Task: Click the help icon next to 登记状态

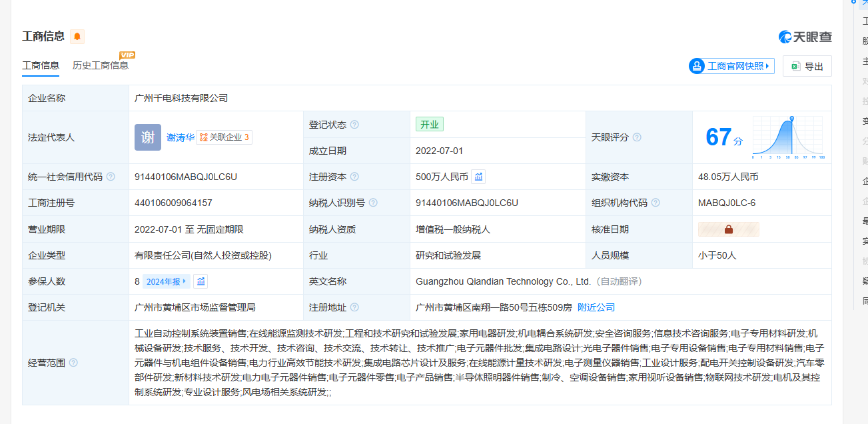Action: [354, 125]
